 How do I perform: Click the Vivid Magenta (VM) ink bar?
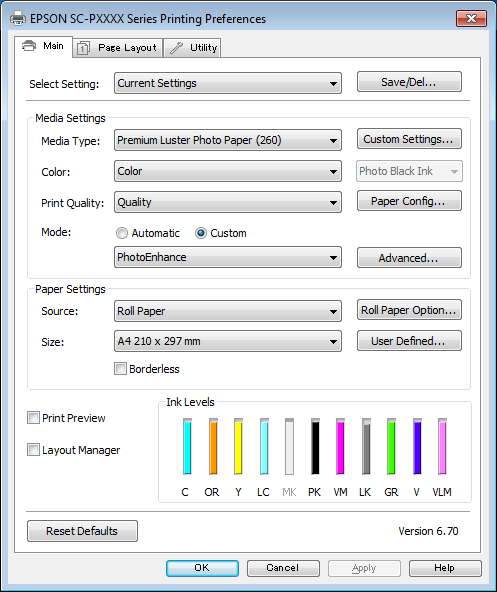[340, 446]
